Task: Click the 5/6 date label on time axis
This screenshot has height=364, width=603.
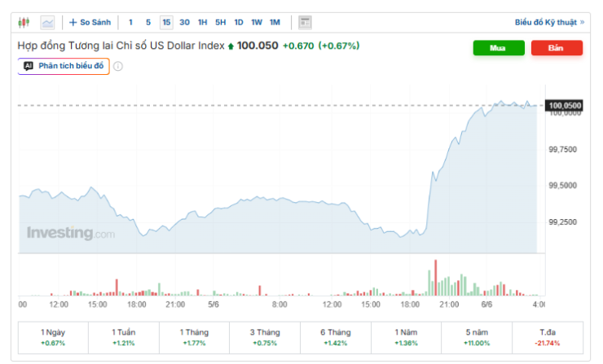Action: pyautogui.click(x=213, y=305)
